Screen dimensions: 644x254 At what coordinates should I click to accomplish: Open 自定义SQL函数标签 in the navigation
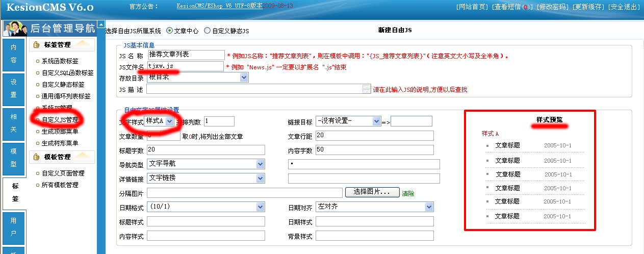click(x=67, y=73)
